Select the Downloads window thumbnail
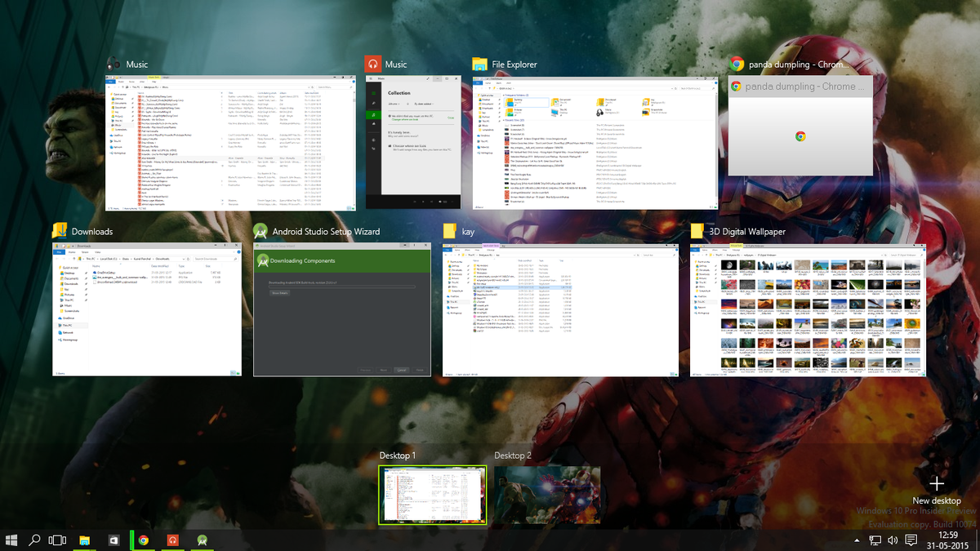The width and height of the screenshot is (980, 551). tap(147, 309)
